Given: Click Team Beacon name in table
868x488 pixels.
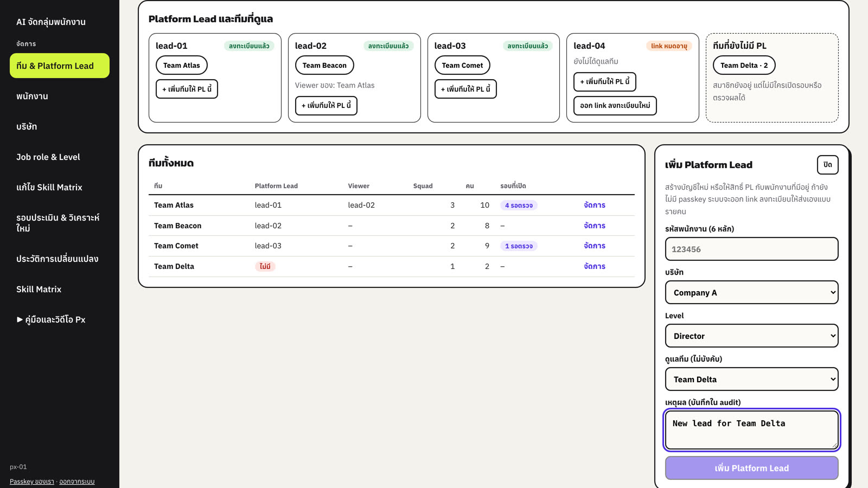Looking at the screenshot, I should 177,226.
